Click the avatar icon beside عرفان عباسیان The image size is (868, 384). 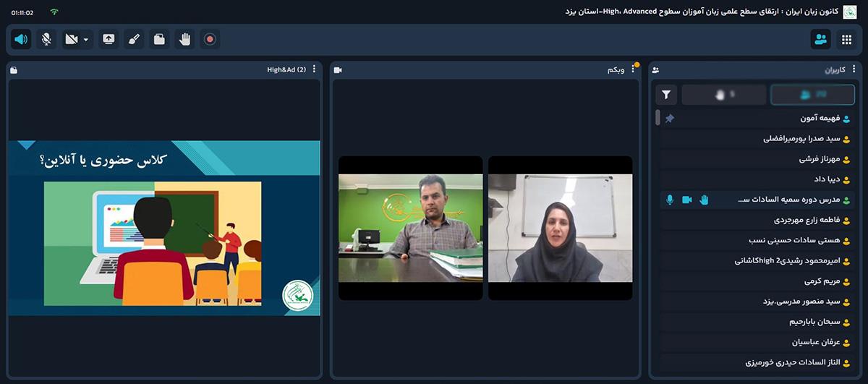[846, 342]
